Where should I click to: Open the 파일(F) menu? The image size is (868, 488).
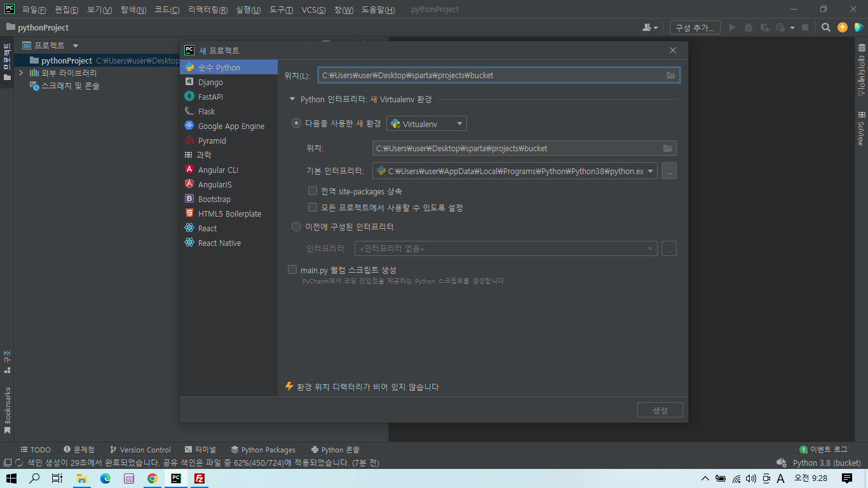[x=34, y=10]
